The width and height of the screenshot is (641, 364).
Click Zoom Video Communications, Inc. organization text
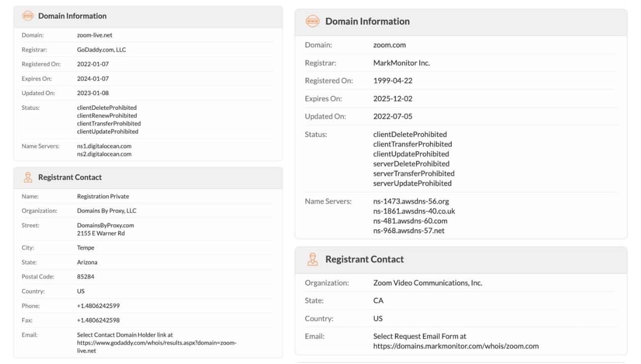(427, 283)
